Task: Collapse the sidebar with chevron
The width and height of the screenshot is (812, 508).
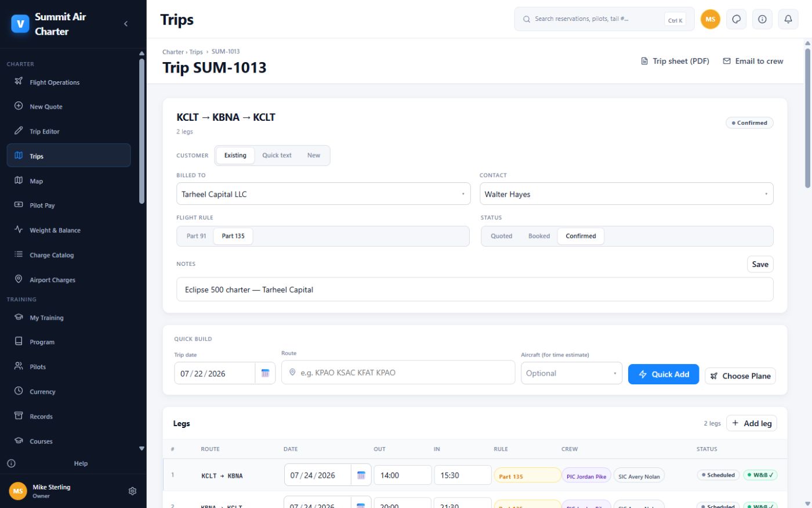Action: coord(126,24)
